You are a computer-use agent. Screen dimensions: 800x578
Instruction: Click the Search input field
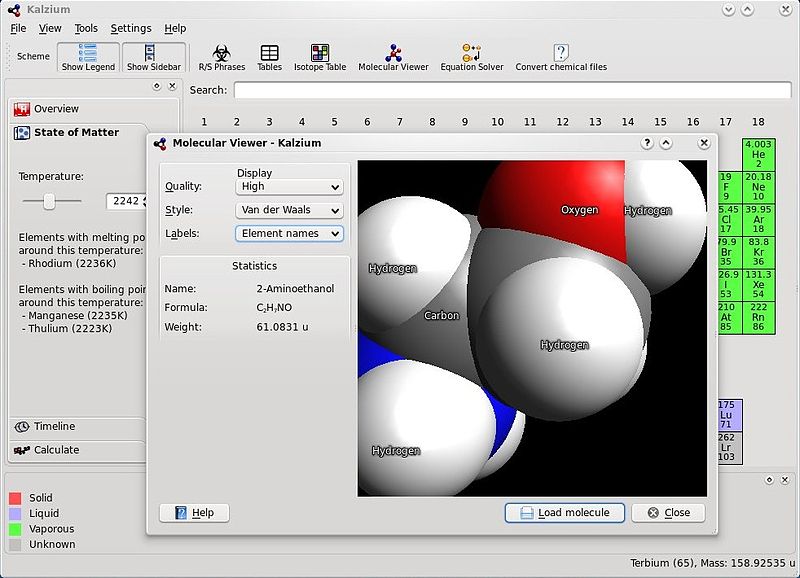(512, 90)
